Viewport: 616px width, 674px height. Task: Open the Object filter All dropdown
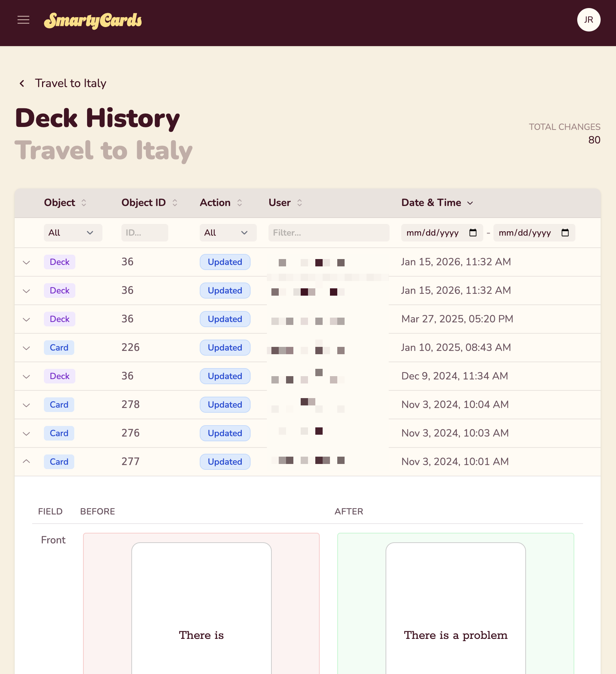(x=73, y=233)
